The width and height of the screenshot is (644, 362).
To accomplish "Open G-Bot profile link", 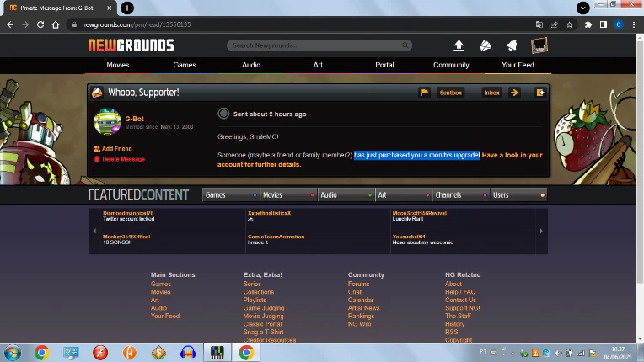I will [134, 119].
